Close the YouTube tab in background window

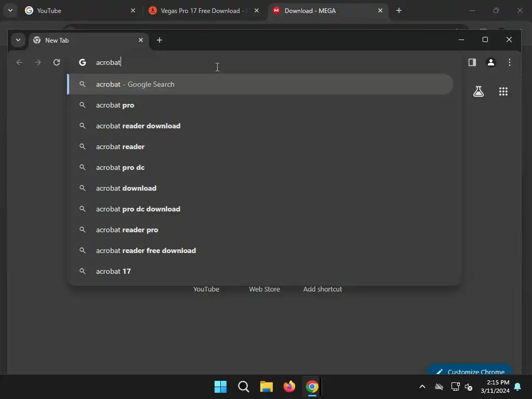pyautogui.click(x=132, y=10)
